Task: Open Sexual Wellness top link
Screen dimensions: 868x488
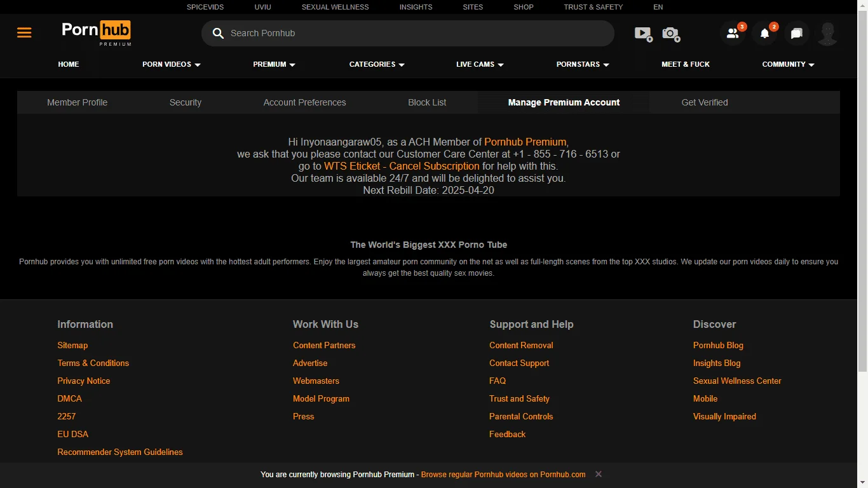Action: tap(335, 7)
